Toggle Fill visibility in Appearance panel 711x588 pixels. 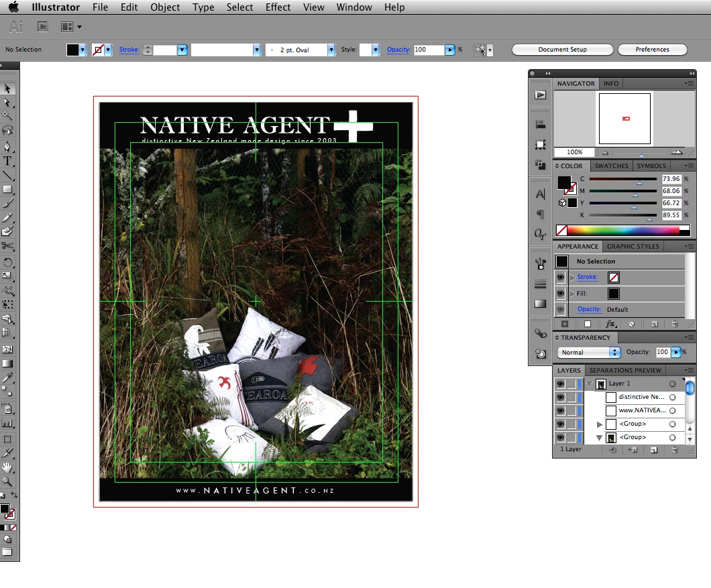(561, 294)
